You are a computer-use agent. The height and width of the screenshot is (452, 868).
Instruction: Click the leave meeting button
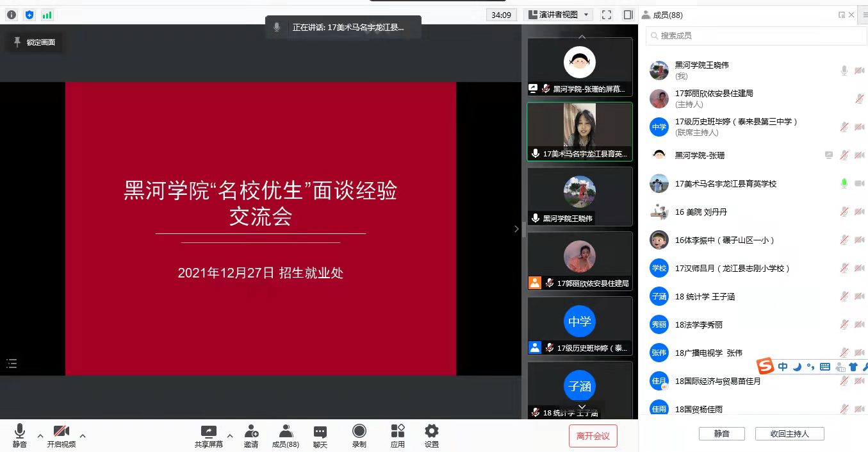(593, 436)
